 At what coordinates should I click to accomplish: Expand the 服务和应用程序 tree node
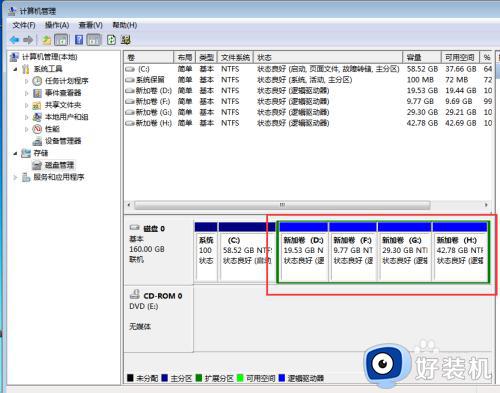[x=15, y=177]
